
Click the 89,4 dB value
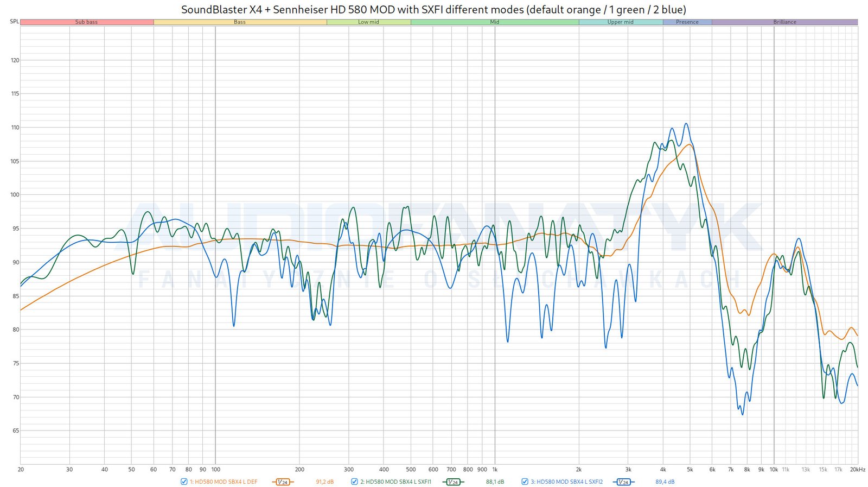coord(665,482)
